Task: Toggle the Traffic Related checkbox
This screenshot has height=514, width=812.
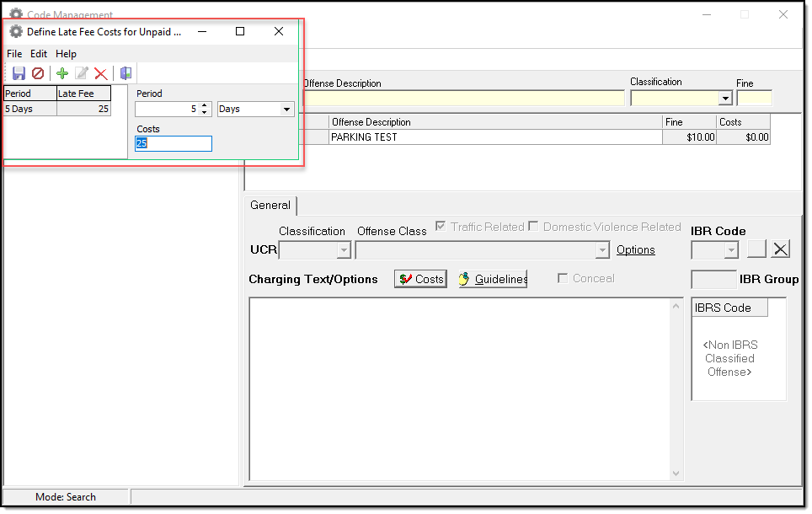Action: click(441, 227)
